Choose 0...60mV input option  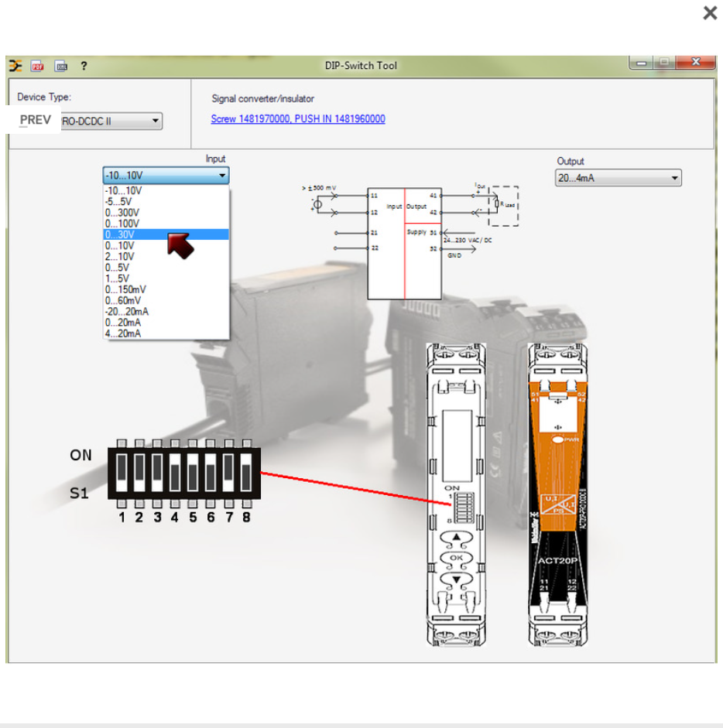tap(166, 300)
